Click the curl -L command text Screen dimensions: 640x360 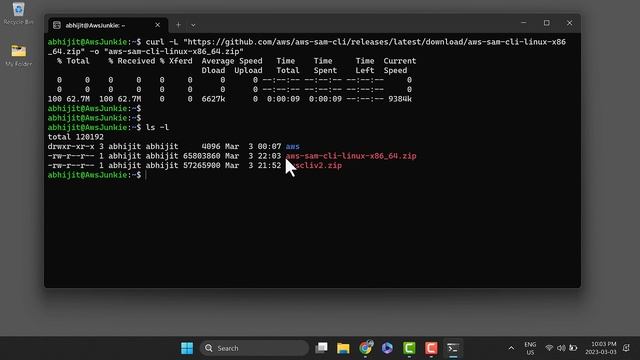pos(162,42)
